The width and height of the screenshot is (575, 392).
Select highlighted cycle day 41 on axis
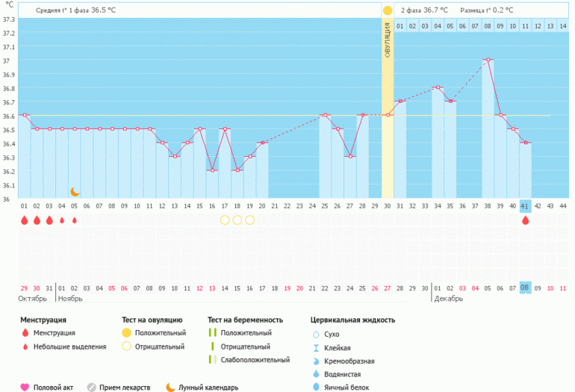(525, 206)
